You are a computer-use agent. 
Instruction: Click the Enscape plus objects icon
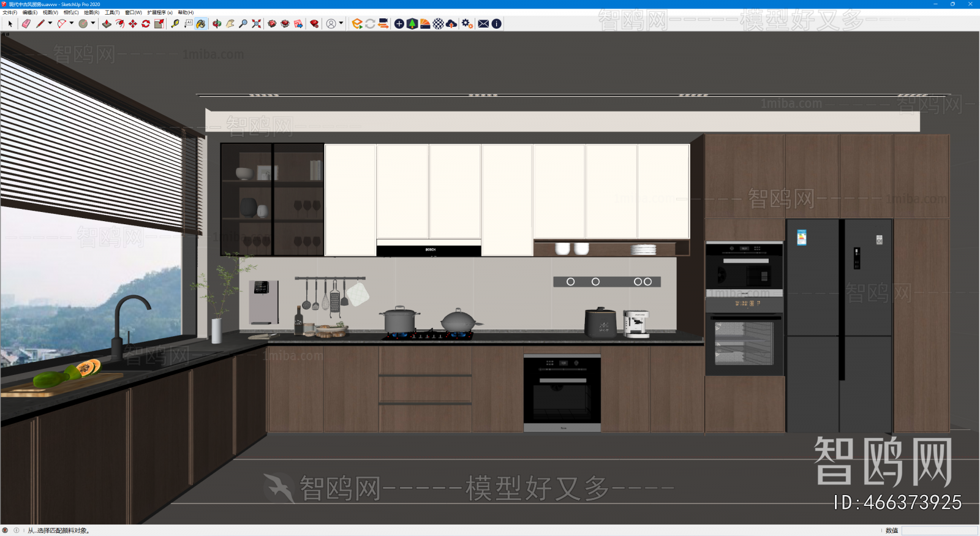[x=399, y=24]
